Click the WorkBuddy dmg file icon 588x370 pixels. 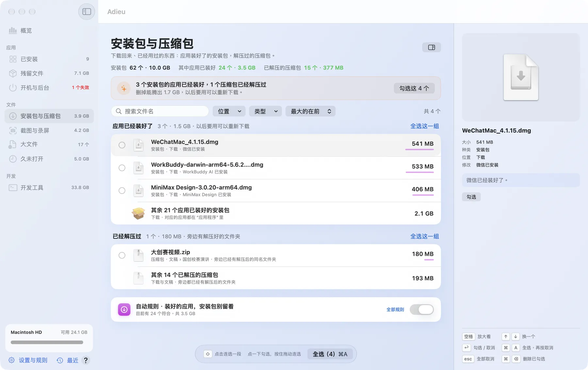click(x=139, y=168)
